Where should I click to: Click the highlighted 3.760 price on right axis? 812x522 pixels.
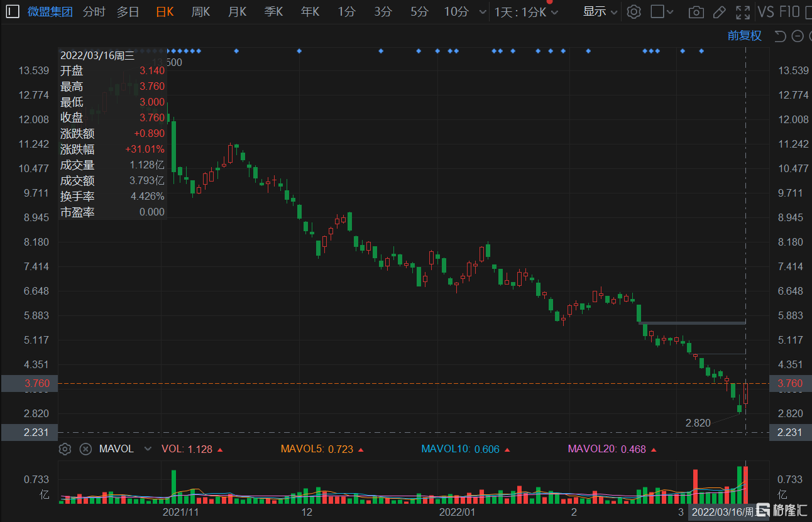point(790,383)
